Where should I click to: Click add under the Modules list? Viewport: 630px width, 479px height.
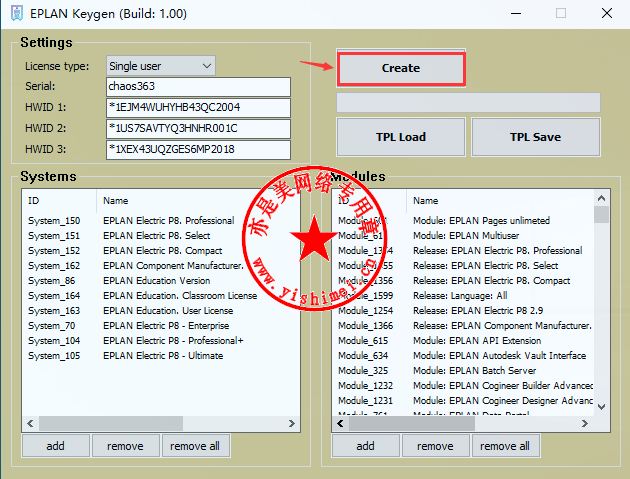(366, 446)
